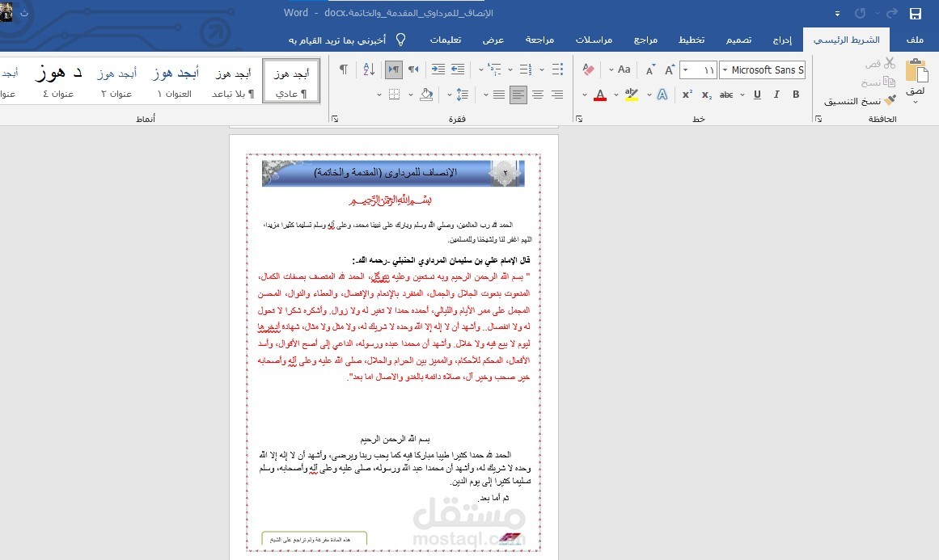Image resolution: width=939 pixels, height=560 pixels.
Task: Click the Paste clipboard icon
Action: [916, 70]
